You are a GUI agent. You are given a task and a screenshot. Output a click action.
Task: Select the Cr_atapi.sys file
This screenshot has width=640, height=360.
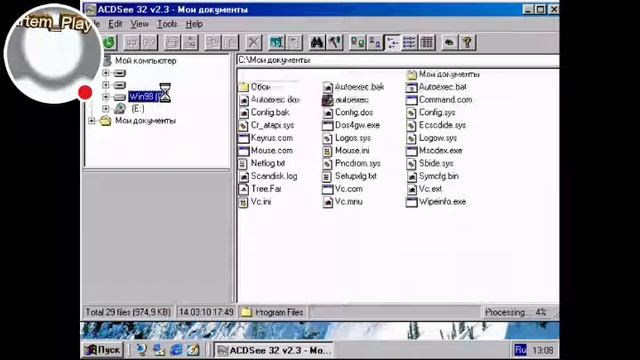(267, 125)
